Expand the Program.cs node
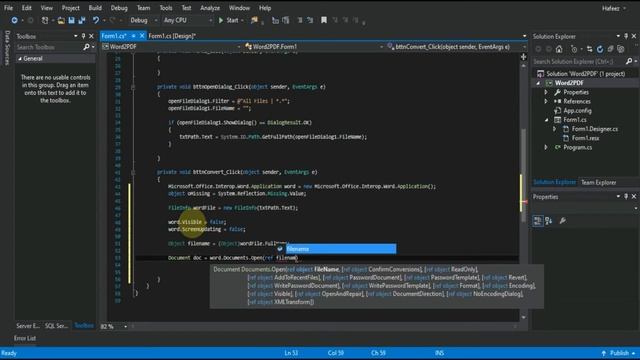Image resolution: width=640 pixels, height=360 pixels. [546, 147]
